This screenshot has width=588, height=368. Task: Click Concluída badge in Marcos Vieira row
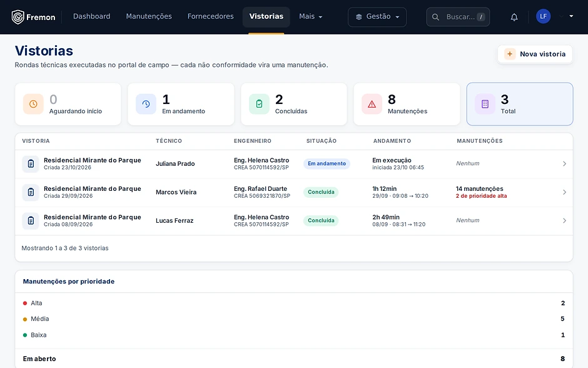coord(321,192)
